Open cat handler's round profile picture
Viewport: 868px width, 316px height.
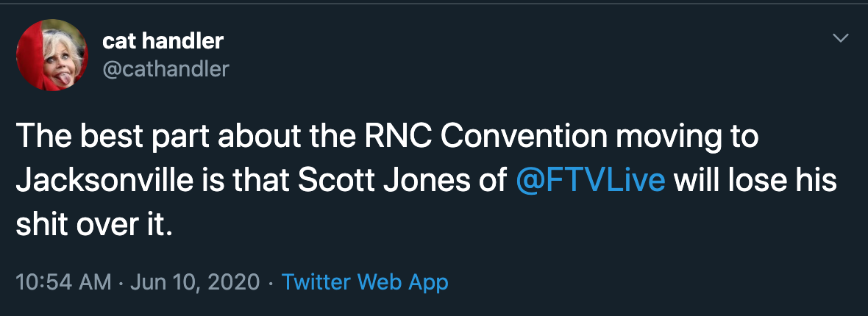52,55
